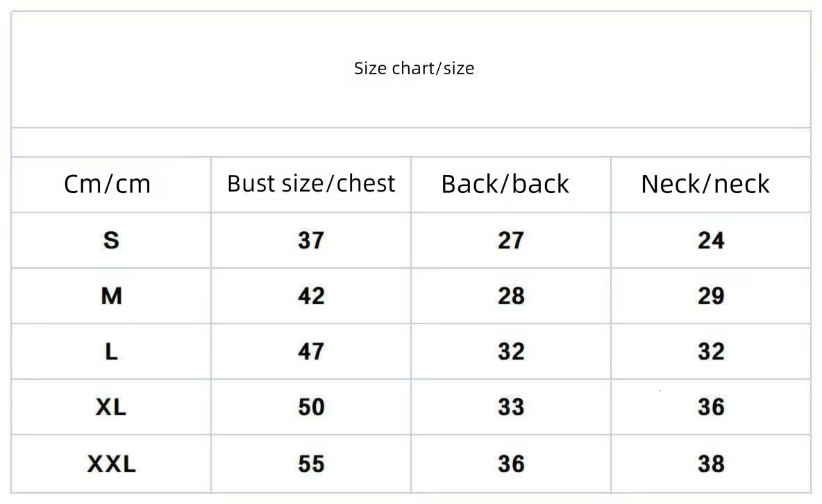Click the M size row label
The width and height of the screenshot is (822, 504).
pyautogui.click(x=111, y=296)
